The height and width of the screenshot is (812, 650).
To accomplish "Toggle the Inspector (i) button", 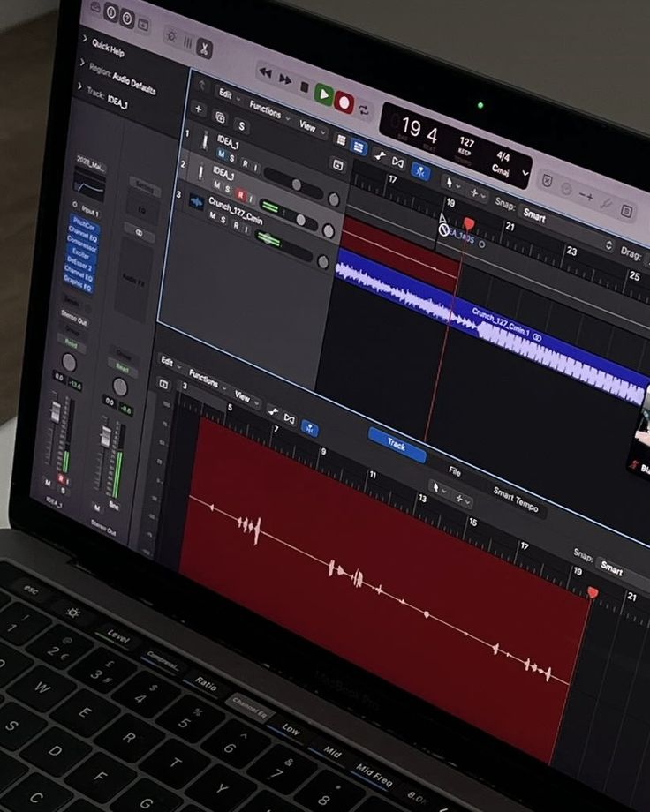I will (x=111, y=12).
